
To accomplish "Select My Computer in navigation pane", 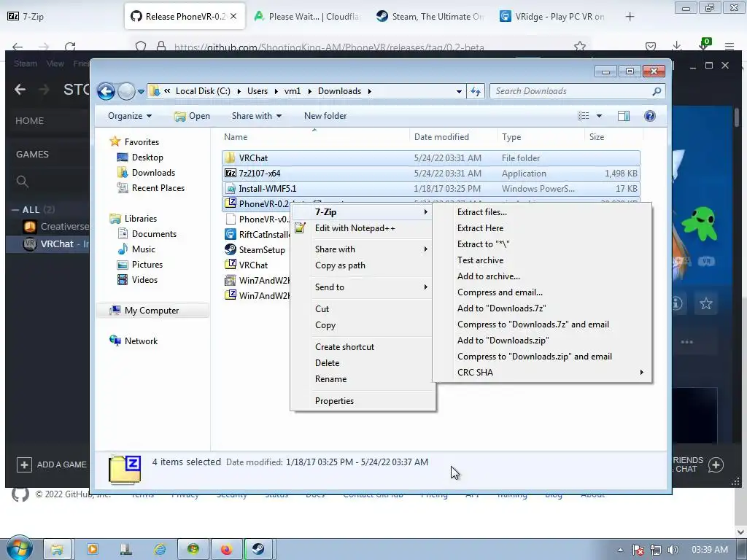I will coord(152,311).
